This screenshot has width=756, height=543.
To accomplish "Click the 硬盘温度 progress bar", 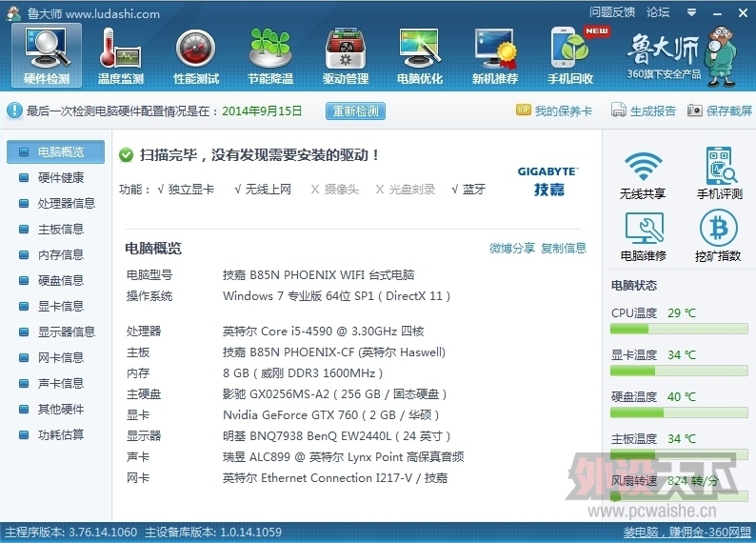I will 679,412.
